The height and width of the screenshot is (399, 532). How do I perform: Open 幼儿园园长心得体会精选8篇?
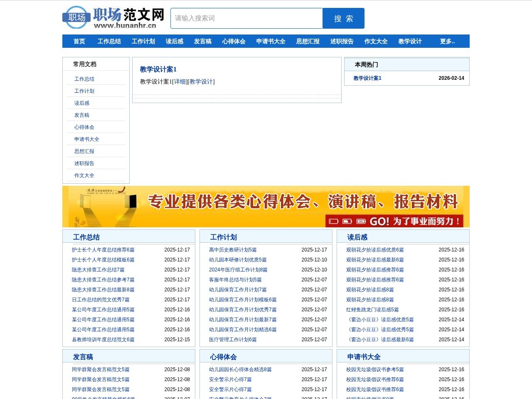[240, 369]
